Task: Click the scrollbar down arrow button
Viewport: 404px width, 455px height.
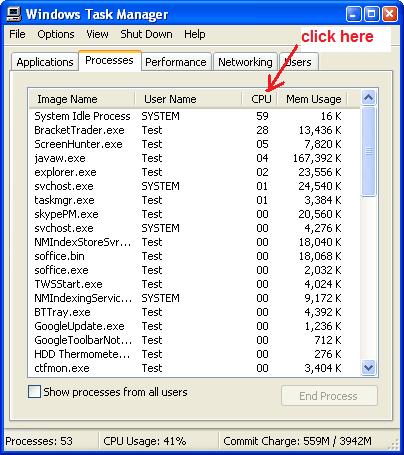Action: tap(368, 368)
